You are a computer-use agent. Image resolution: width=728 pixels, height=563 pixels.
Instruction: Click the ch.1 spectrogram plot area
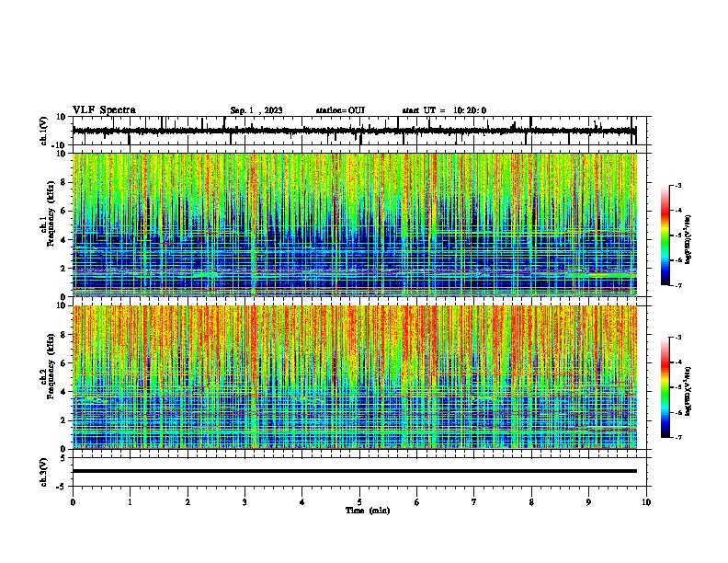click(x=354, y=224)
